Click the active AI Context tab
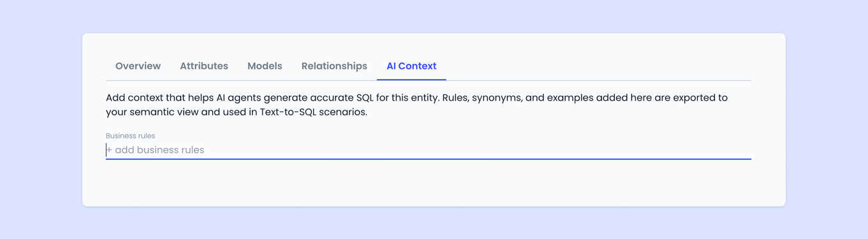This screenshot has height=239, width=868. (411, 66)
